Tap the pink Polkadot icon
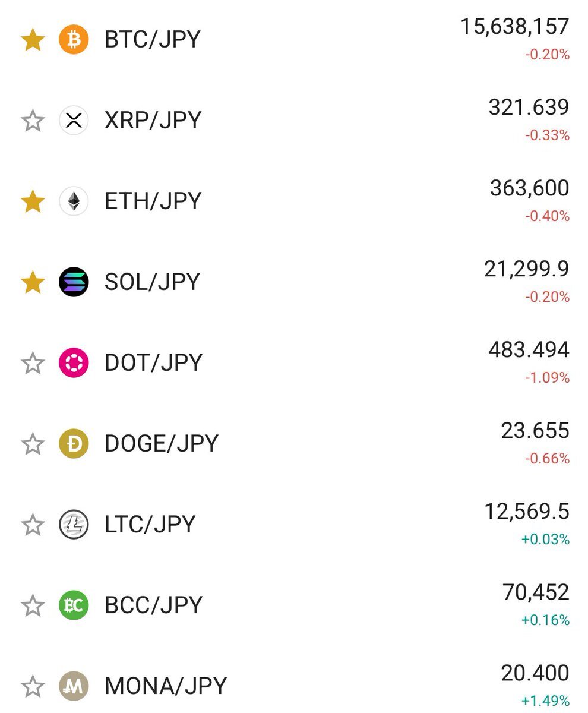588x713 pixels. pos(74,363)
